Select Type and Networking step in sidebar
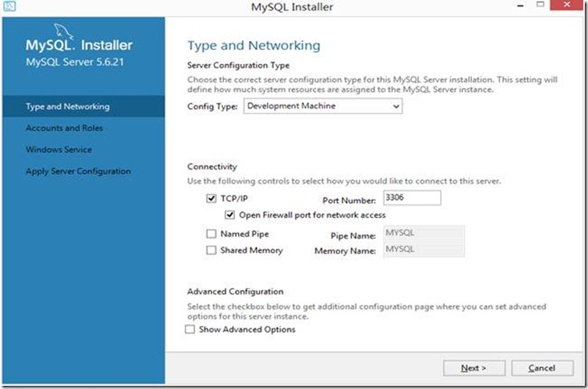The image size is (588, 389). point(83,106)
